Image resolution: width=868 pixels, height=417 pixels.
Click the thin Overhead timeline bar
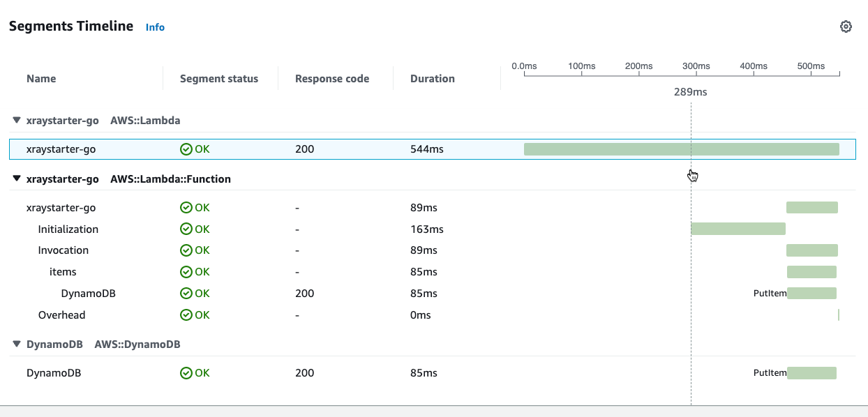[839, 315]
